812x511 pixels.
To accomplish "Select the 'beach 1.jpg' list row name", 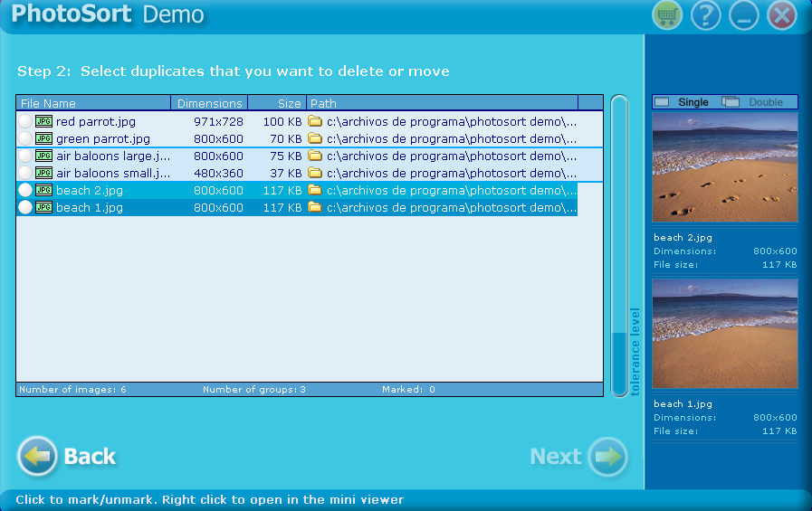I will 90,207.
